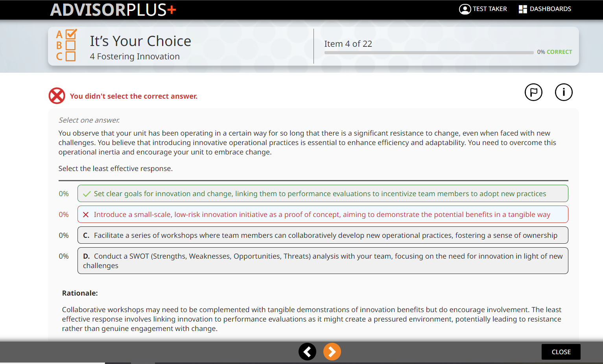Click the Test Taker profile icon
Screen dimensions: 603x364
click(465, 9)
